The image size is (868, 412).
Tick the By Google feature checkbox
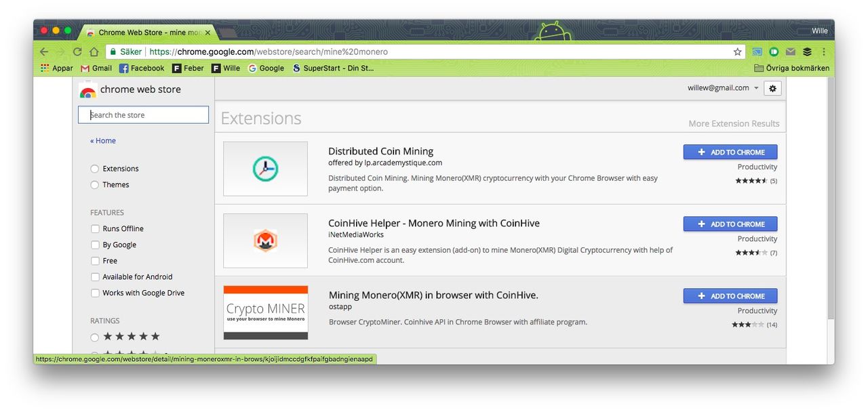tap(95, 245)
